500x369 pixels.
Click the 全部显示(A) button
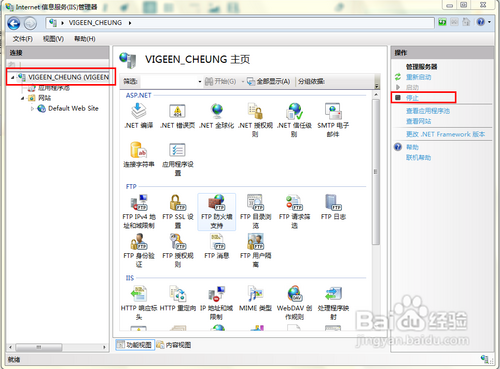tap(269, 81)
